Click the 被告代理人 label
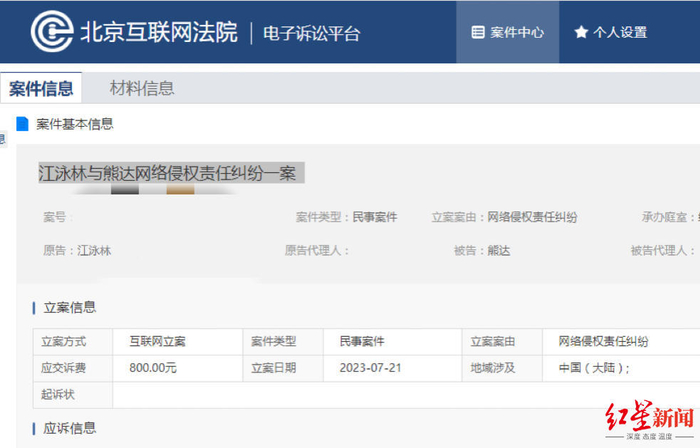Screen dimensions: 700x448 click(x=662, y=250)
